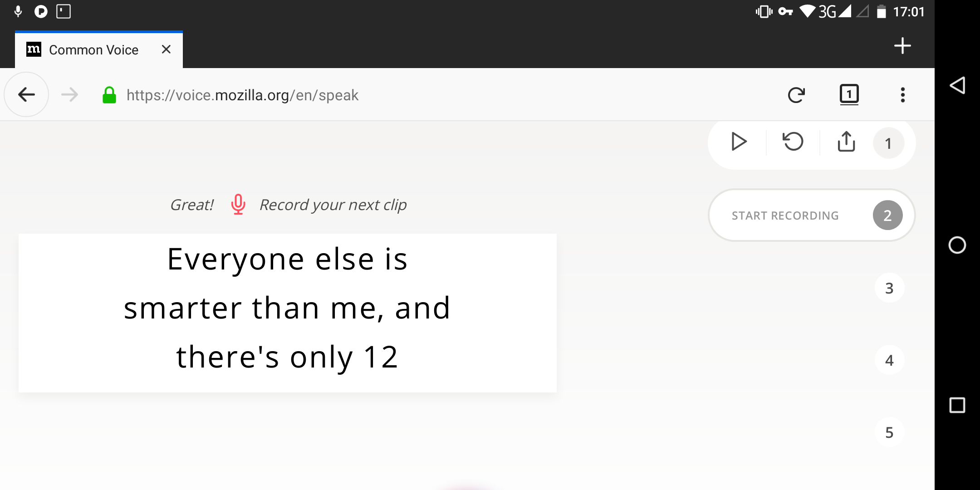Share the recorded clip

[x=846, y=142]
